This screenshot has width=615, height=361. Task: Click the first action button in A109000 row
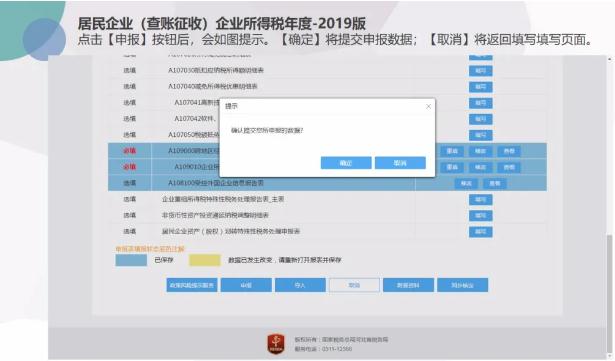(x=452, y=151)
